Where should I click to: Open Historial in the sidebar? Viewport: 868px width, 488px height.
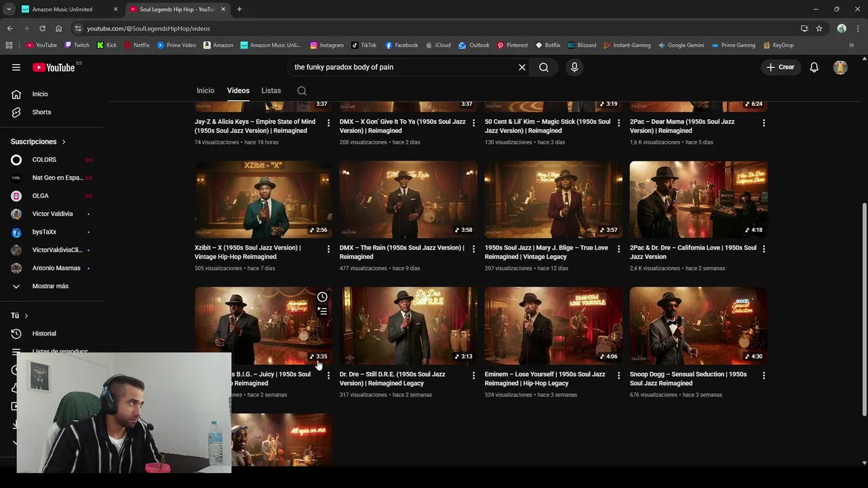click(x=45, y=333)
